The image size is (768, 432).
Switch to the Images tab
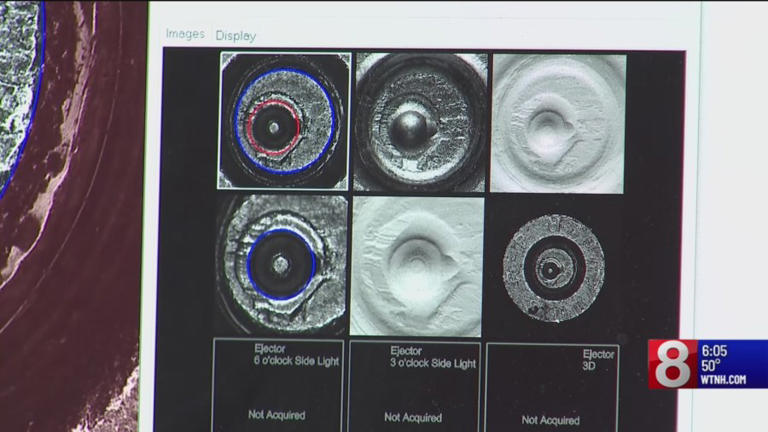coord(185,34)
